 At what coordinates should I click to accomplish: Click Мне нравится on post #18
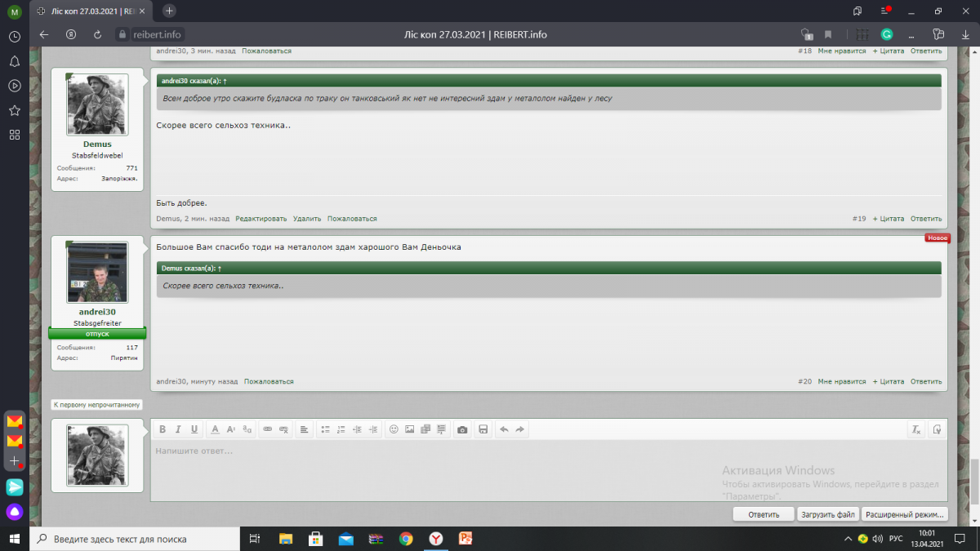tap(842, 51)
